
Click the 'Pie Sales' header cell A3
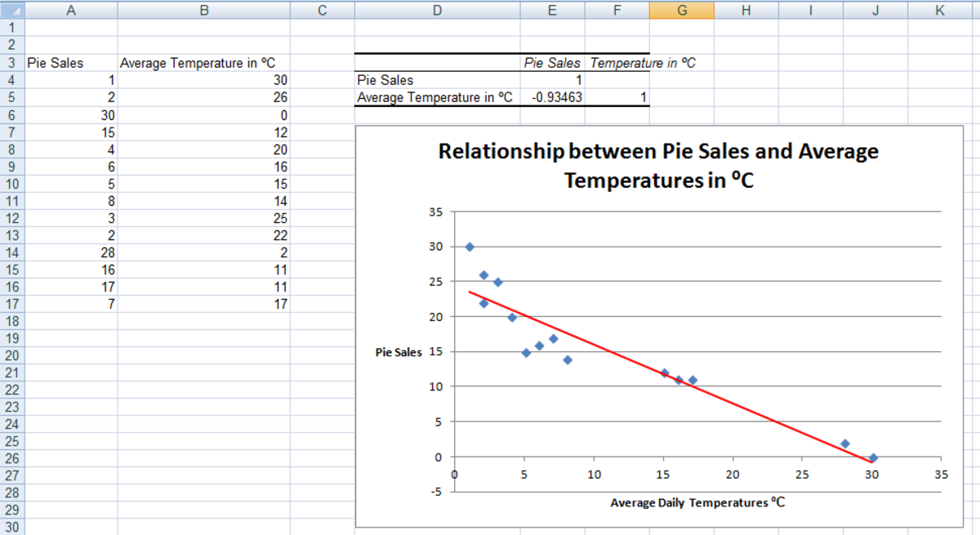click(x=56, y=63)
